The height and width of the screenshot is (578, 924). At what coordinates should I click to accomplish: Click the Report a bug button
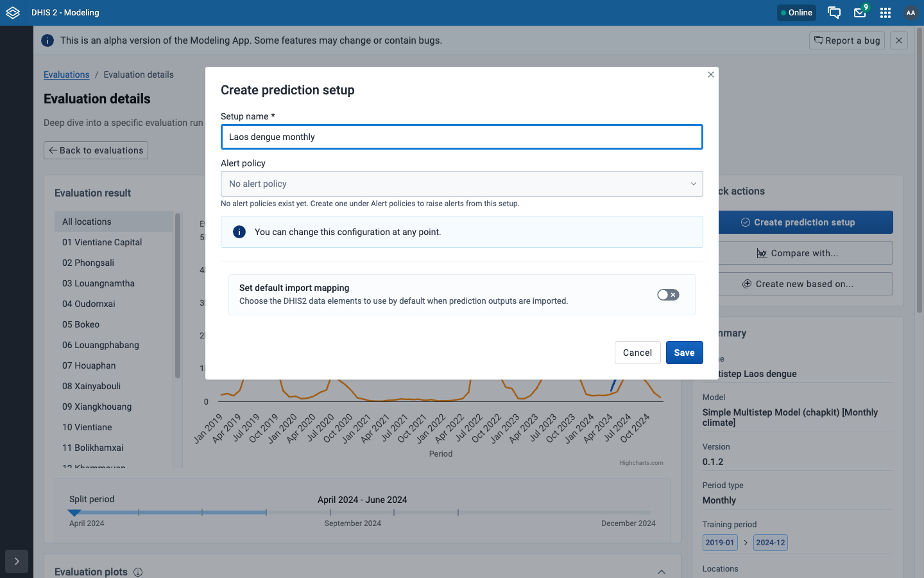click(847, 40)
